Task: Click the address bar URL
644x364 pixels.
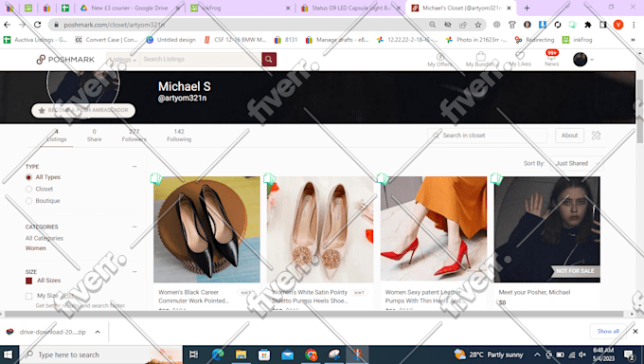Action: pyautogui.click(x=115, y=25)
